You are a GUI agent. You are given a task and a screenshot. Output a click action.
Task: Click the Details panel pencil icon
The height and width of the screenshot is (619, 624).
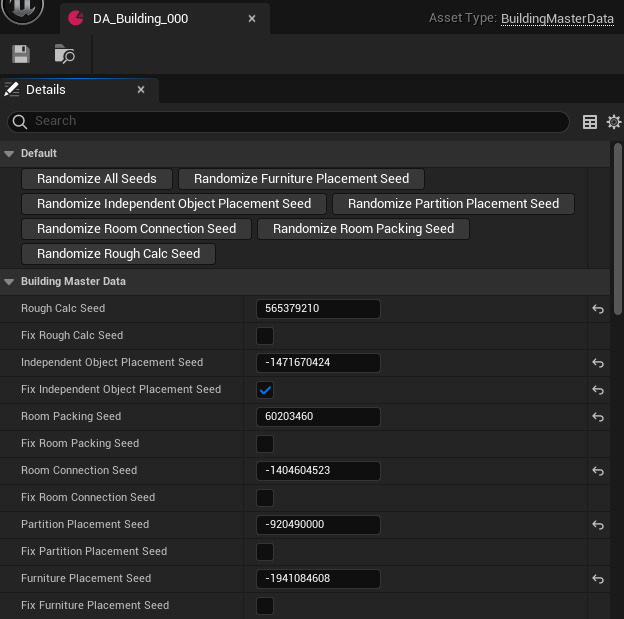[12, 89]
